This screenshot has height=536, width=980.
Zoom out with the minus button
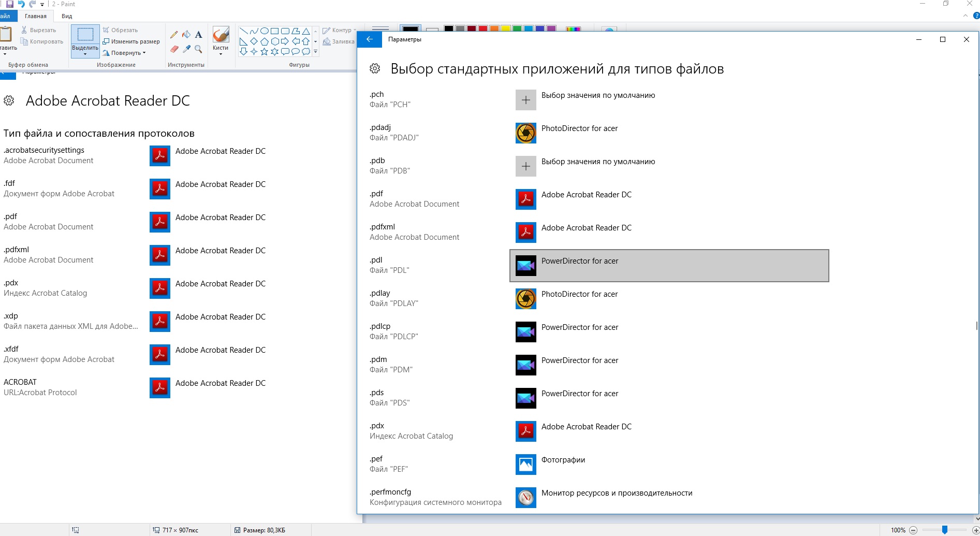coord(913,530)
